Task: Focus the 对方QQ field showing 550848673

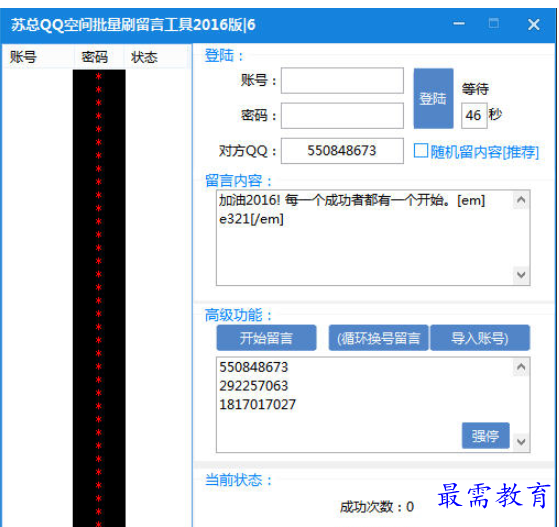Action: (342, 151)
